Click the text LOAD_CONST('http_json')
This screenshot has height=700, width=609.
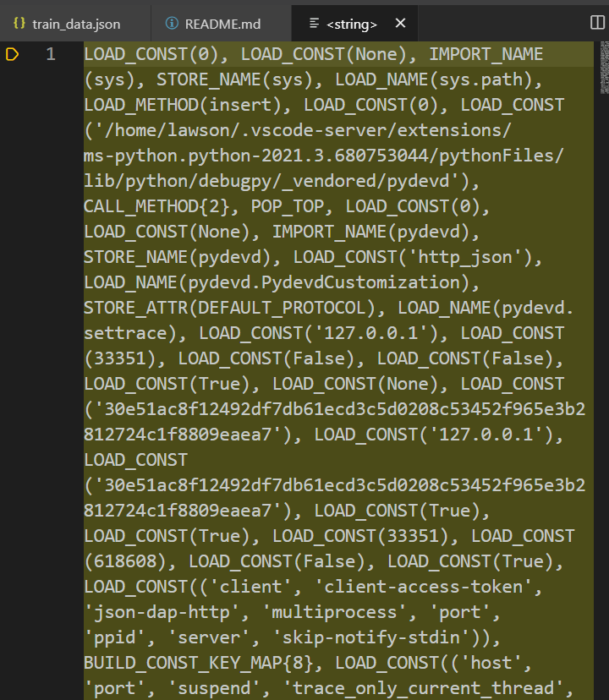[413, 258]
